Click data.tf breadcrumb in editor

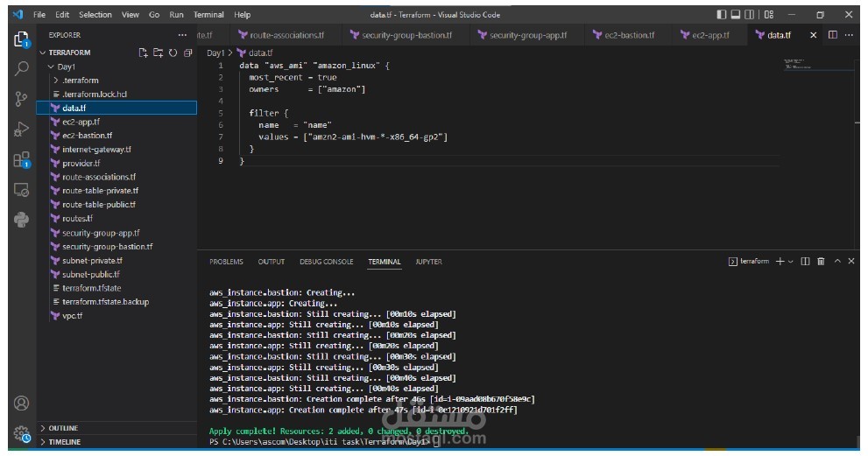255,53
